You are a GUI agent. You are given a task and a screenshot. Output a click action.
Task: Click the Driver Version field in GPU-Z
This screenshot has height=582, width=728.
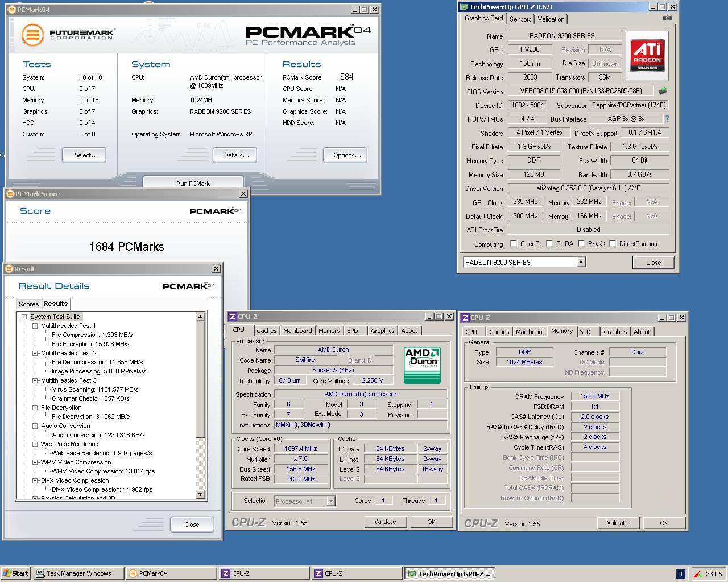tap(588, 188)
